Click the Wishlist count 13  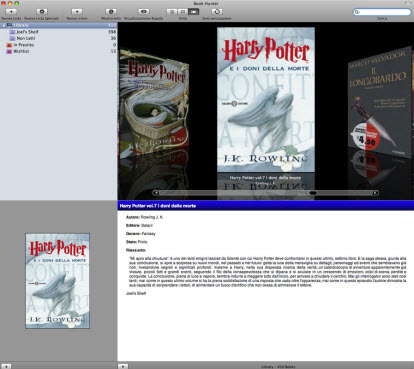click(x=113, y=51)
